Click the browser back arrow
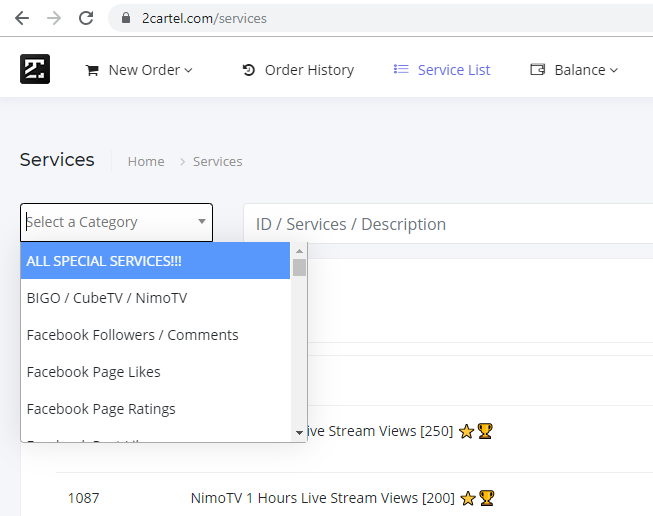653x516 pixels. point(22,18)
